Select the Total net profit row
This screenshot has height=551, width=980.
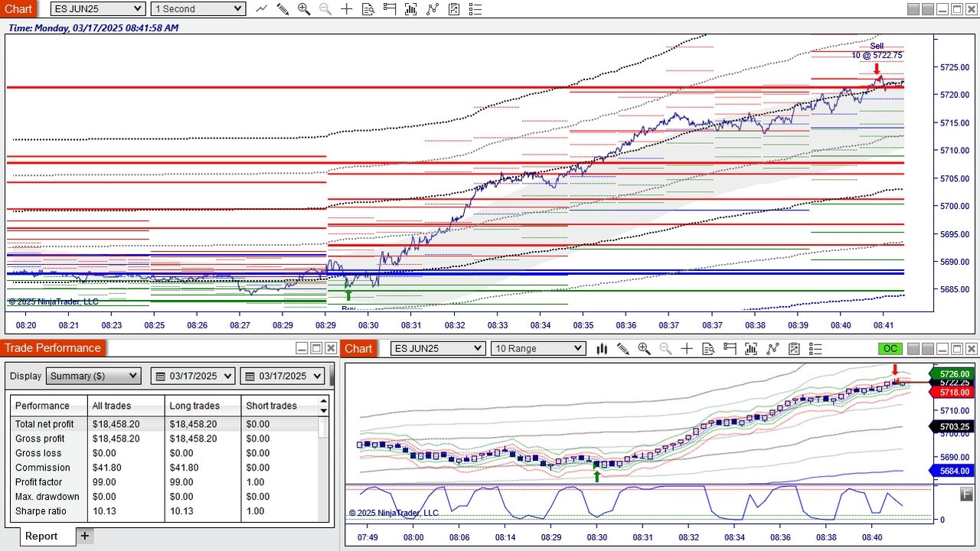pos(165,424)
